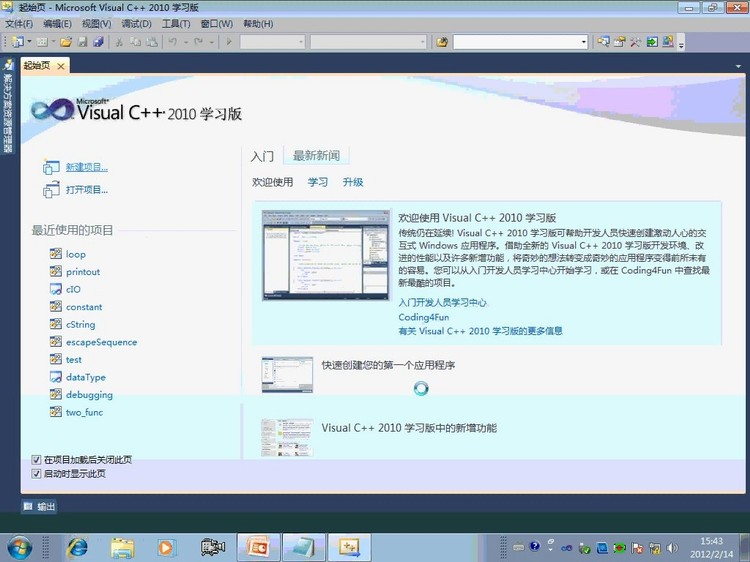Open the solution configurations combo box
The width and height of the screenshot is (750, 562).
tap(272, 42)
